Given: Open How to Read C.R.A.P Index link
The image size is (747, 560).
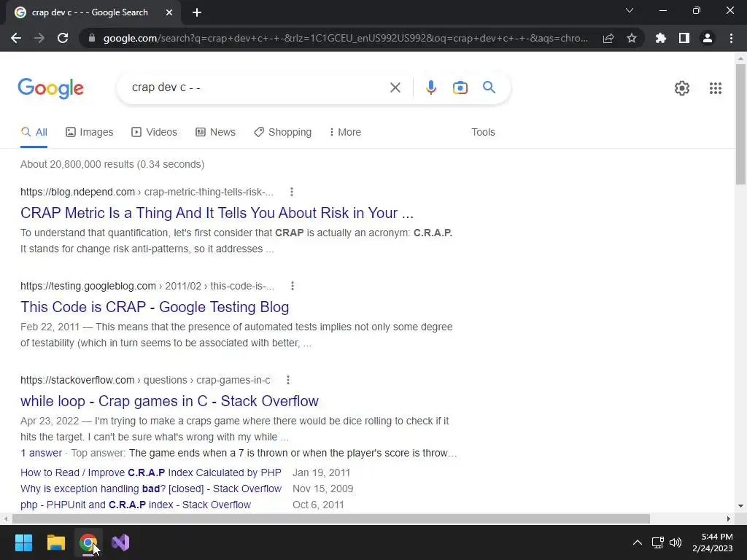Looking at the screenshot, I should pyautogui.click(x=151, y=472).
